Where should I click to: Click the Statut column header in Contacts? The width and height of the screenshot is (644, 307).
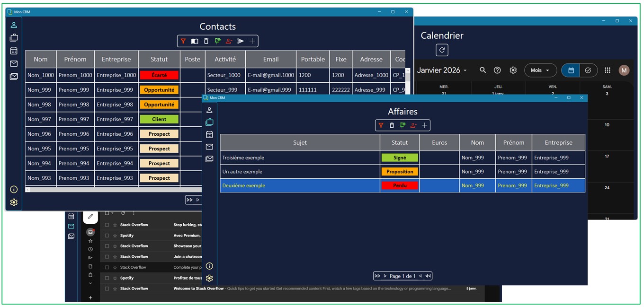point(159,59)
